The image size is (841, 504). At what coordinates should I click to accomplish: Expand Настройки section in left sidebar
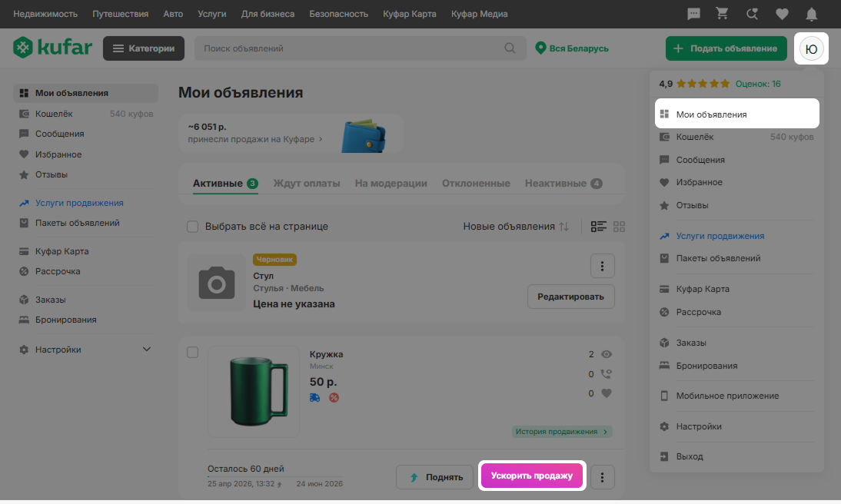146,349
